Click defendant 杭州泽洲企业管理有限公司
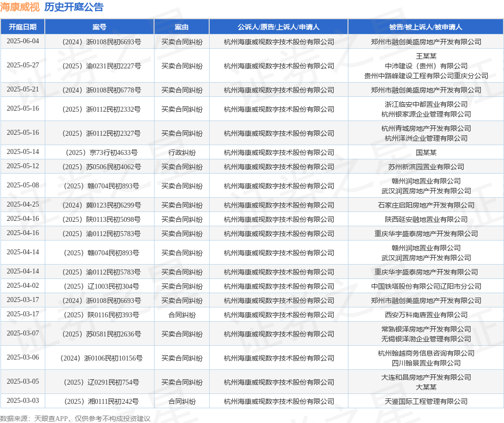 pos(426,138)
